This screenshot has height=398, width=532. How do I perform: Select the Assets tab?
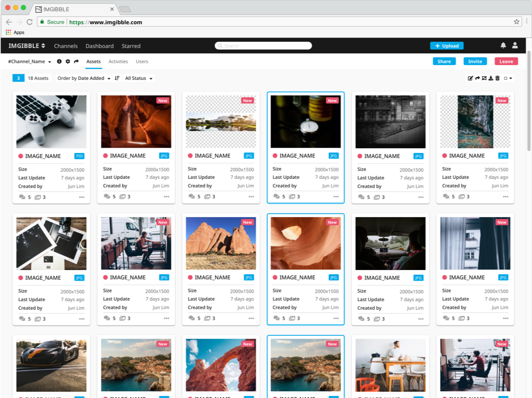(93, 61)
